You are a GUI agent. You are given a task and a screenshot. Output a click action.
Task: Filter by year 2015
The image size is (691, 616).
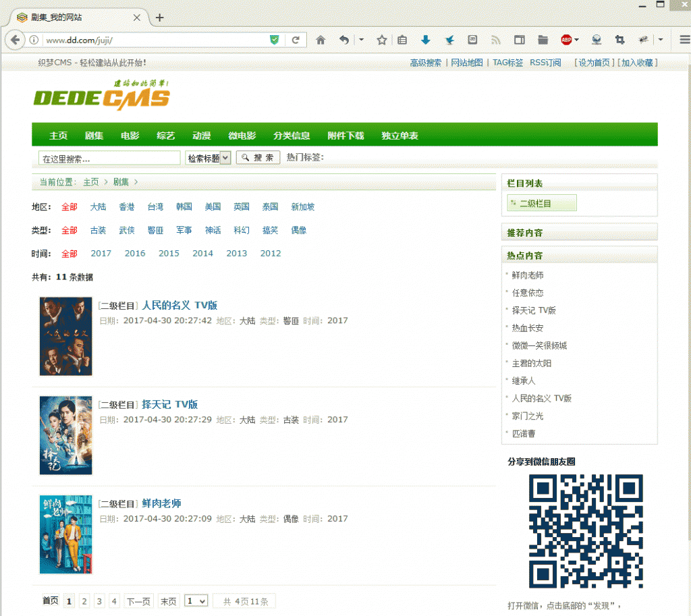coord(169,254)
